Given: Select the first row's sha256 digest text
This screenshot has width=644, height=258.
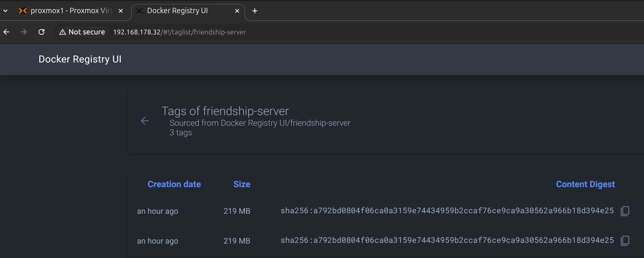Looking at the screenshot, I should (x=447, y=211).
